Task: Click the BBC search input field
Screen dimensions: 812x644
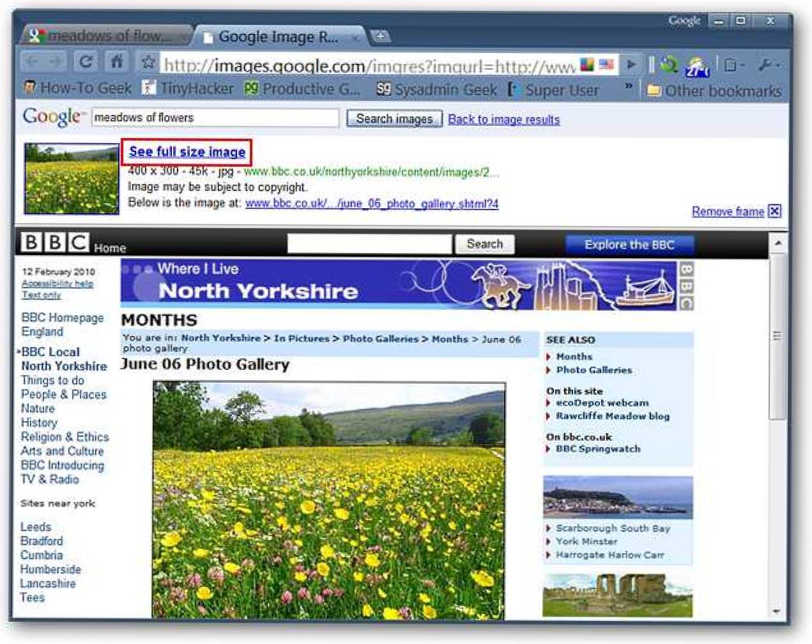Action: tap(369, 244)
